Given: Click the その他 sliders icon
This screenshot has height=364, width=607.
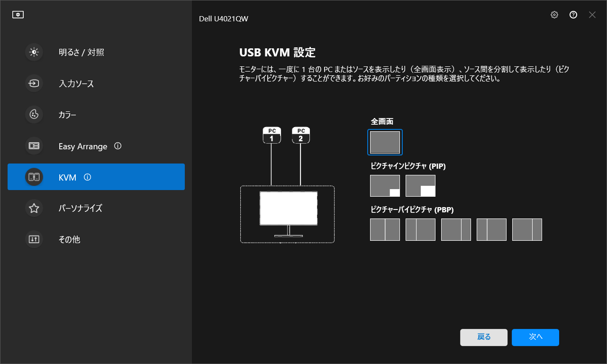Looking at the screenshot, I should pos(34,239).
